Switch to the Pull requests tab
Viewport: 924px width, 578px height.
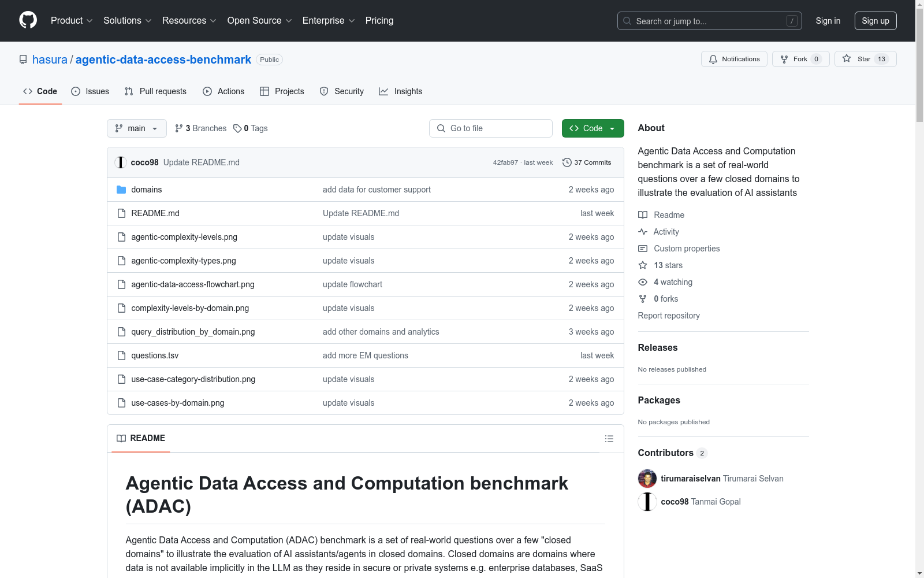pos(155,91)
